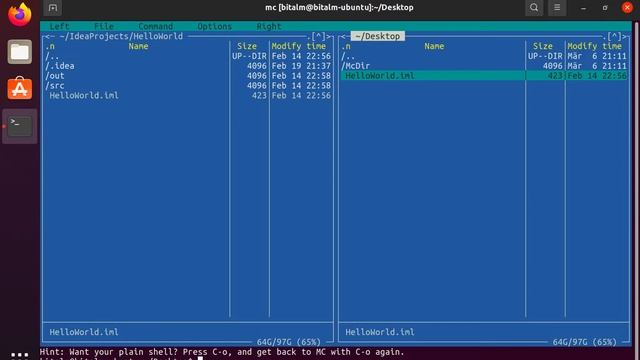The height and width of the screenshot is (360, 640).
Task: Show applications grid in the dock
Action: pos(20,355)
